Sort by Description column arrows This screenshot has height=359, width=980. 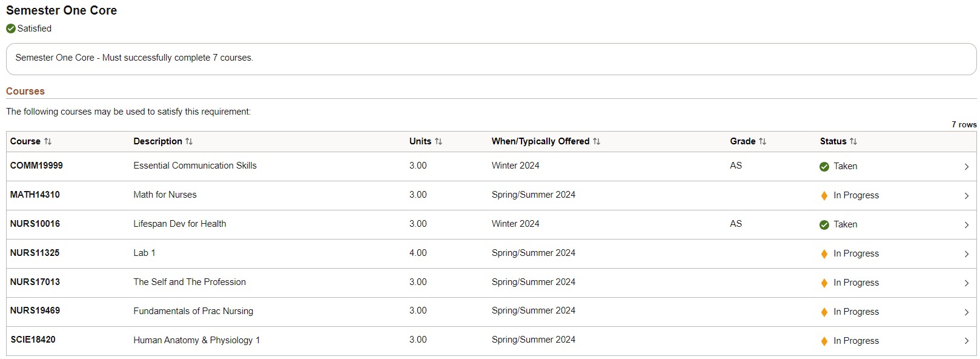pos(189,141)
